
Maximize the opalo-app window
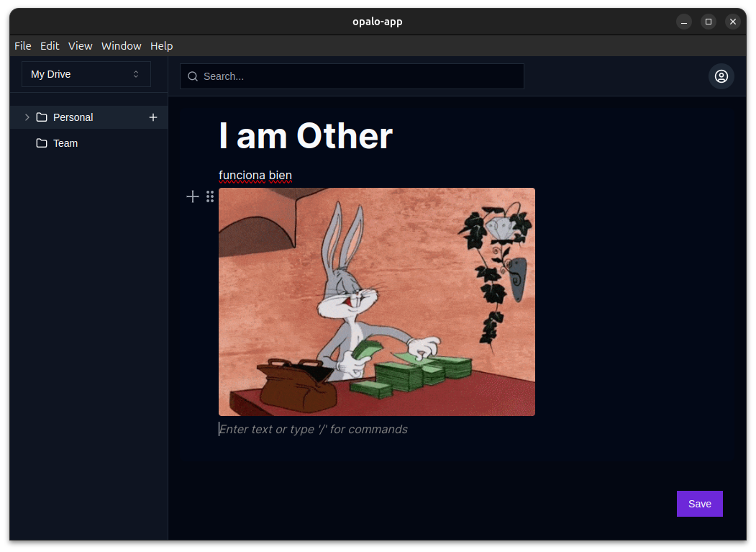pos(709,22)
